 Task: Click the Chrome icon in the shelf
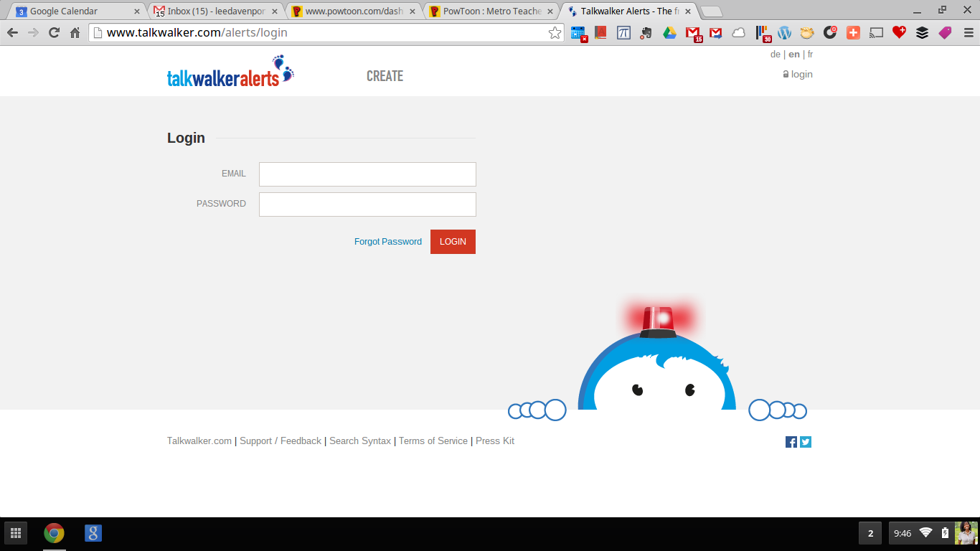(54, 533)
